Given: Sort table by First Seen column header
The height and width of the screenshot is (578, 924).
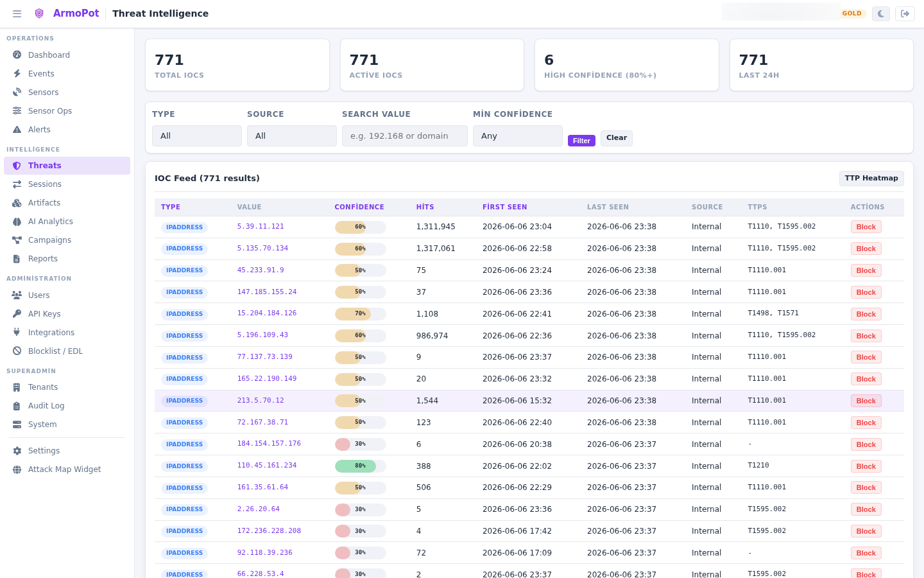Looking at the screenshot, I should [x=505, y=207].
